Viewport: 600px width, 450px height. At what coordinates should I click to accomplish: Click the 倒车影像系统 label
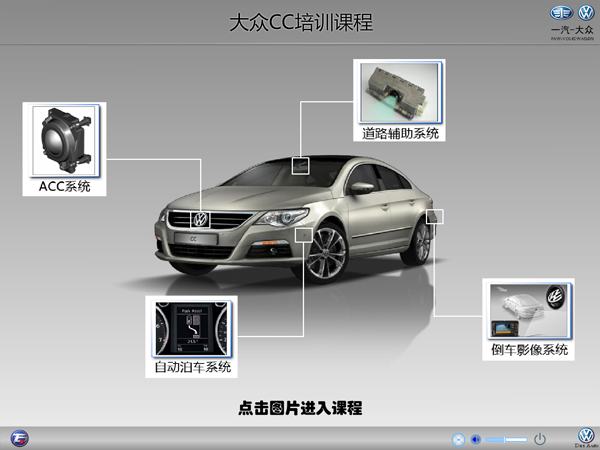[529, 349]
